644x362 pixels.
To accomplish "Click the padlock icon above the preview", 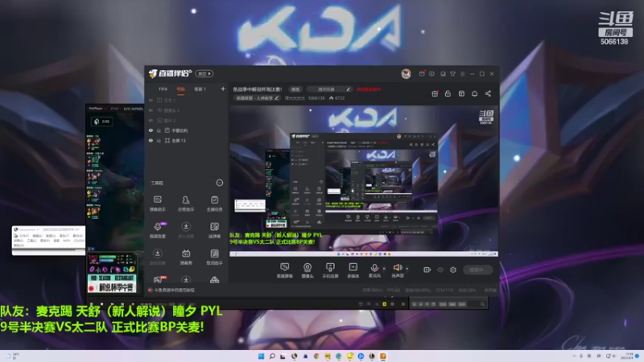I will [x=448, y=93].
